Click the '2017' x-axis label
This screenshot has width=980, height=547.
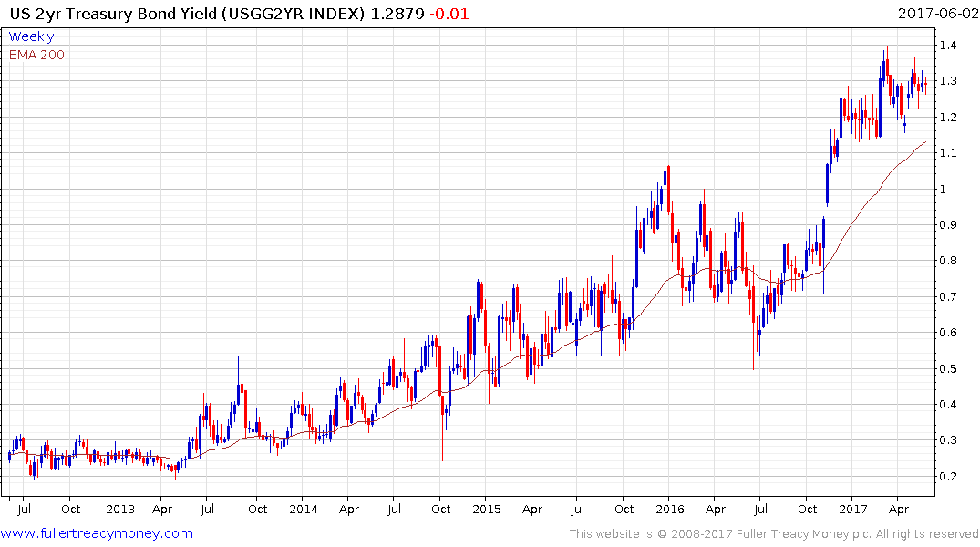pyautogui.click(x=853, y=510)
